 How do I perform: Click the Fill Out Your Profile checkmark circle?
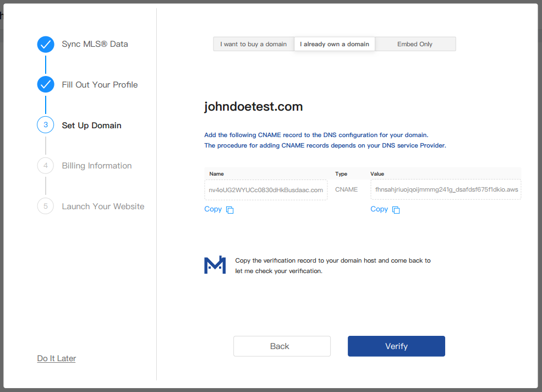[x=46, y=85]
